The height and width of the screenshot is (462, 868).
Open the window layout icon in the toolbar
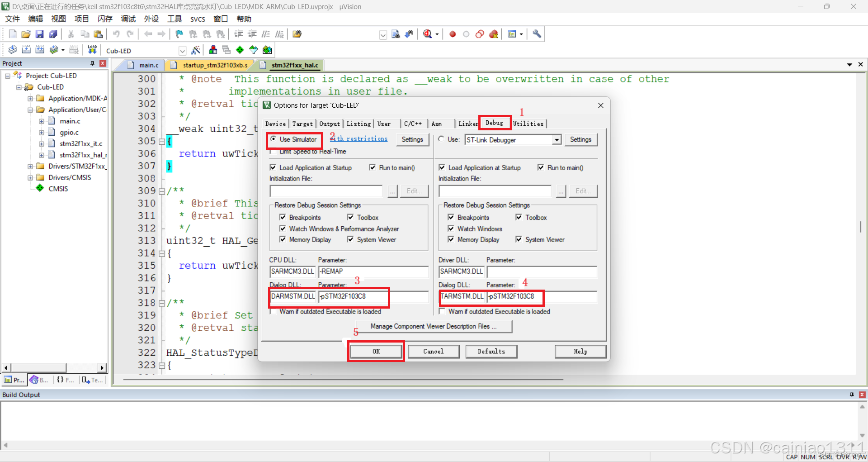pyautogui.click(x=512, y=34)
